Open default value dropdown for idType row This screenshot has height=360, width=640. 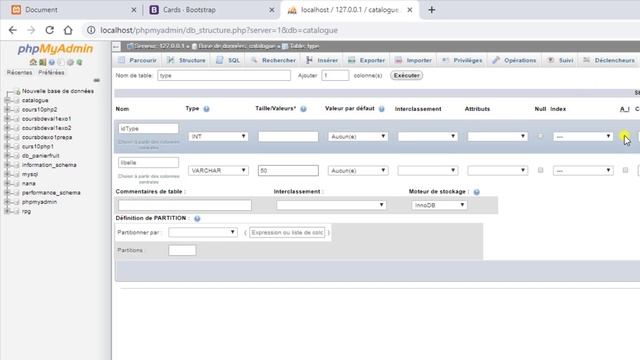pyautogui.click(x=358, y=136)
